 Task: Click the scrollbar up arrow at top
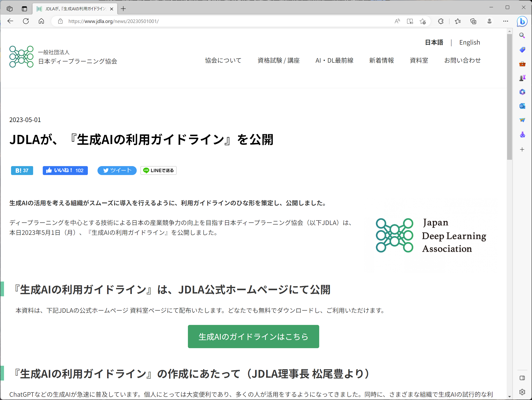click(x=509, y=31)
